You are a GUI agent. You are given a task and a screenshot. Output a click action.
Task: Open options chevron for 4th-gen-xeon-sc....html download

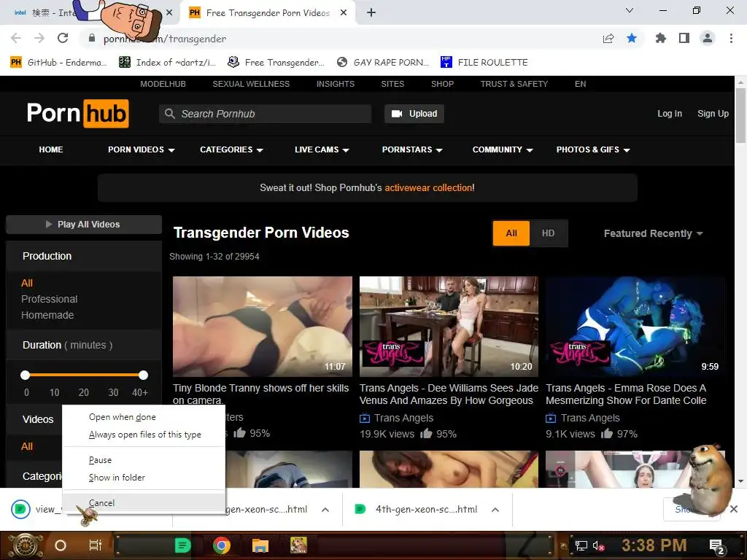pos(495,510)
